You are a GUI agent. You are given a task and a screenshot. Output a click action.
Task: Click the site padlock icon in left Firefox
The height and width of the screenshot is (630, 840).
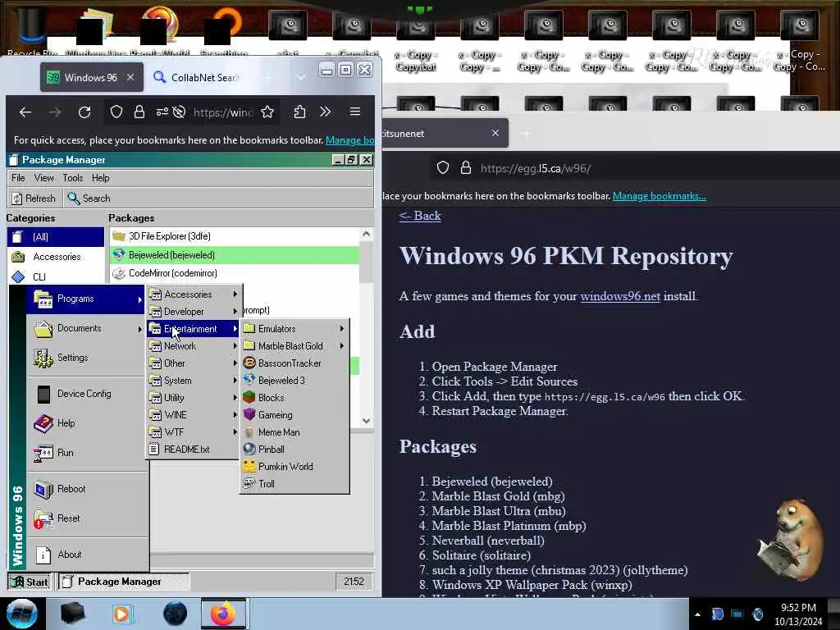139,112
